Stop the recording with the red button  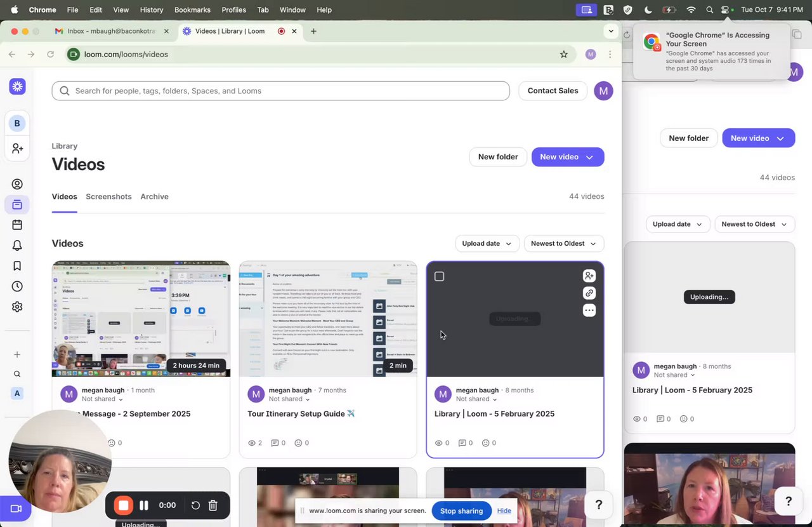tap(124, 505)
